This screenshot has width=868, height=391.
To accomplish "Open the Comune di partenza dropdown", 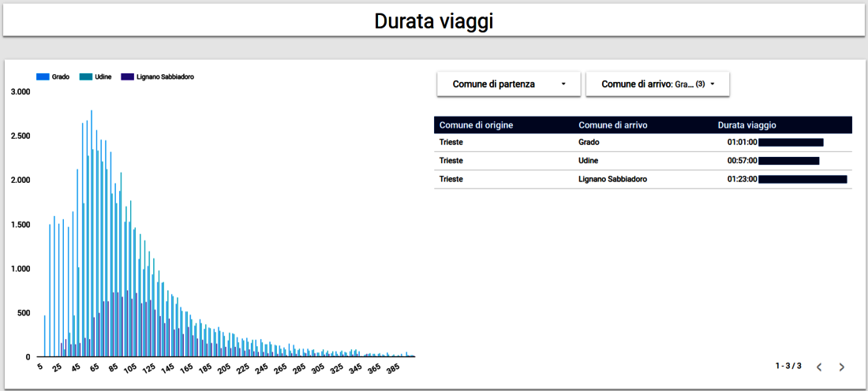I will coord(508,84).
